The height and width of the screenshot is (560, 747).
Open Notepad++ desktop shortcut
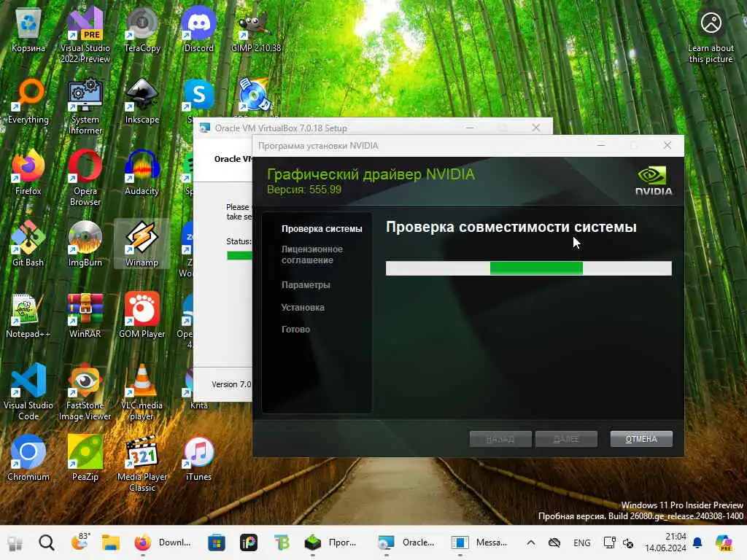28,316
